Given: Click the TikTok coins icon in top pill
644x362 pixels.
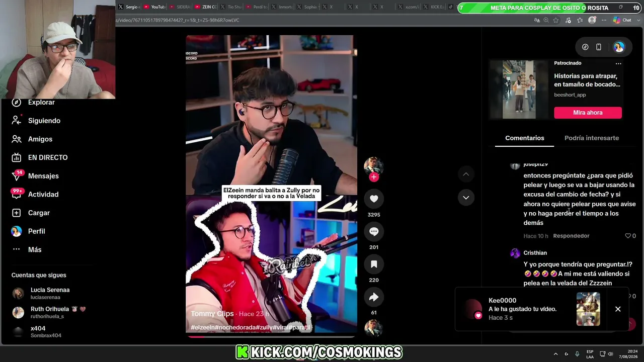Looking at the screenshot, I should (585, 47).
